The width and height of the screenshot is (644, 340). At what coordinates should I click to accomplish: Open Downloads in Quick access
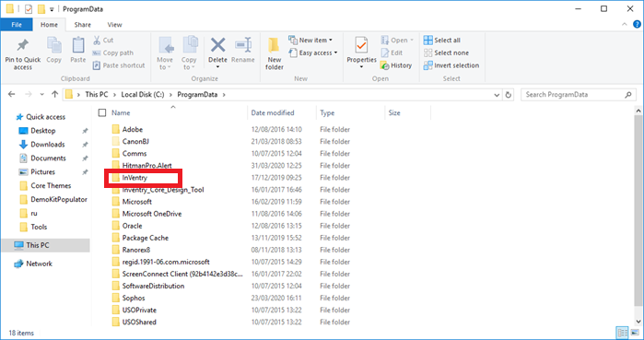48,145
